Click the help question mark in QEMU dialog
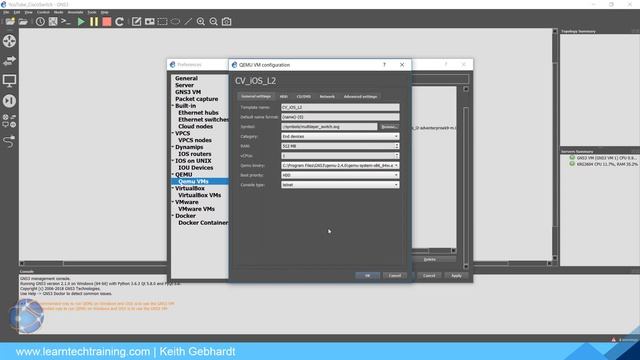The width and height of the screenshot is (640, 360). [x=384, y=65]
